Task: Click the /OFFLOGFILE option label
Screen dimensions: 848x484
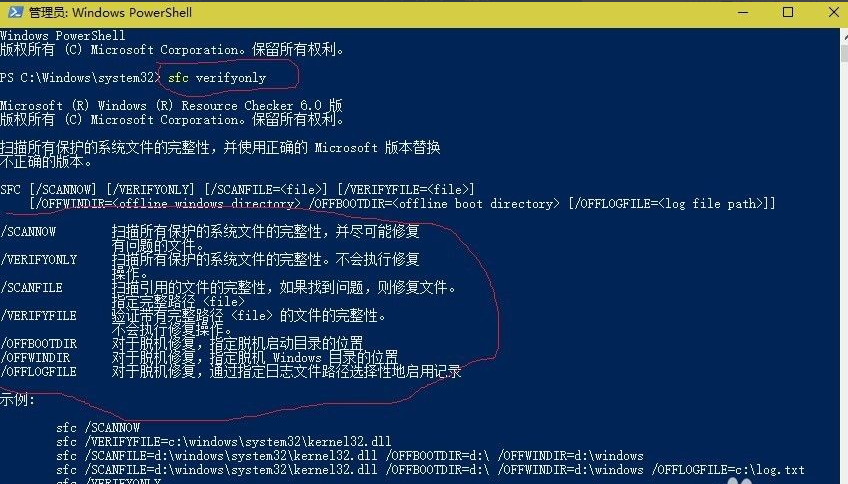Action: point(38,373)
